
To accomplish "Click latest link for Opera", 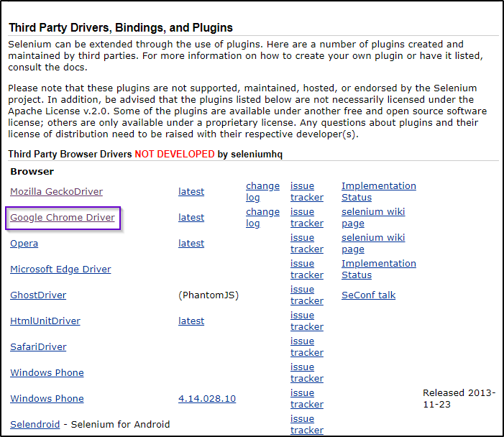I will [x=191, y=244].
